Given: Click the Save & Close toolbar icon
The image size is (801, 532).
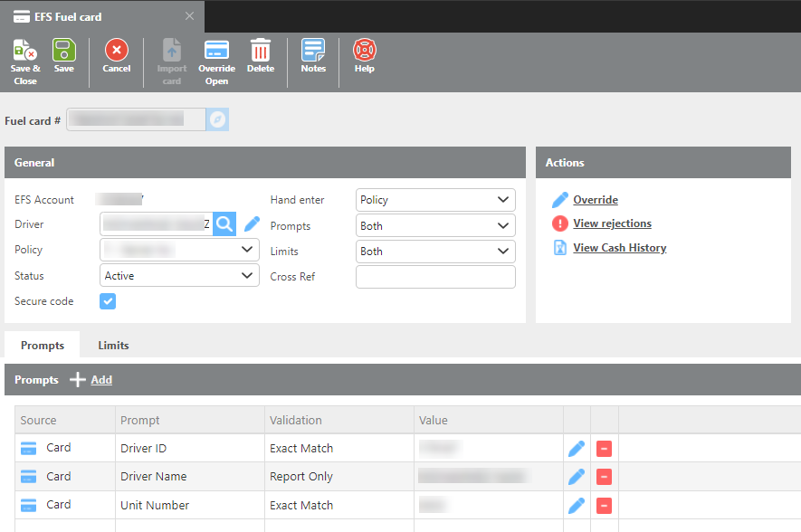Looking at the screenshot, I should (24, 51).
